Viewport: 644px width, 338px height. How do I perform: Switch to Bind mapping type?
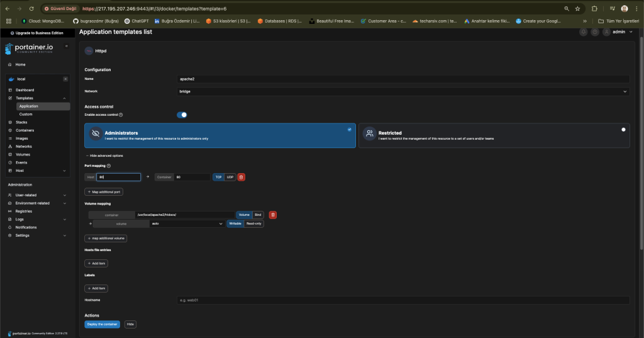pos(258,215)
